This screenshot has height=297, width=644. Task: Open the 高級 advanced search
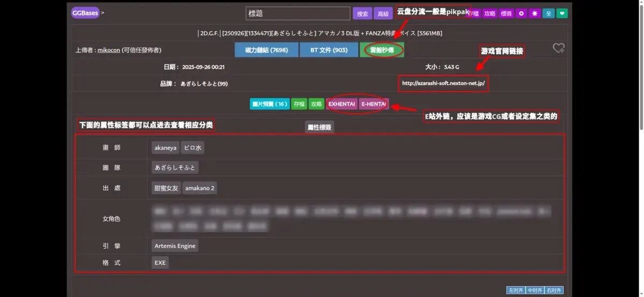[383, 13]
